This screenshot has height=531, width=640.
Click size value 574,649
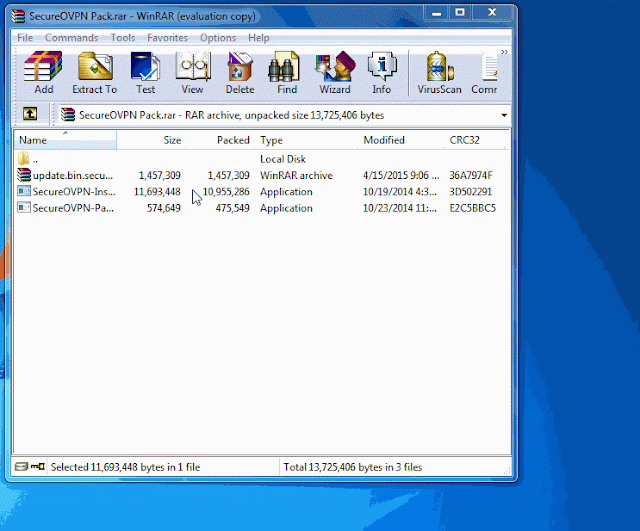(164, 208)
